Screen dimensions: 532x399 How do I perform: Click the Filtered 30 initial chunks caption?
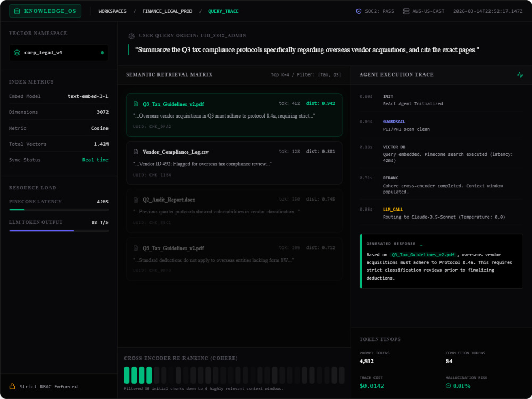click(204, 389)
